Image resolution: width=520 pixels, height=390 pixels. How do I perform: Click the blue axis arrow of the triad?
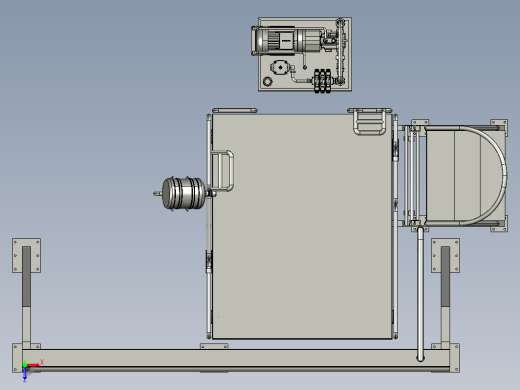[x=25, y=374]
